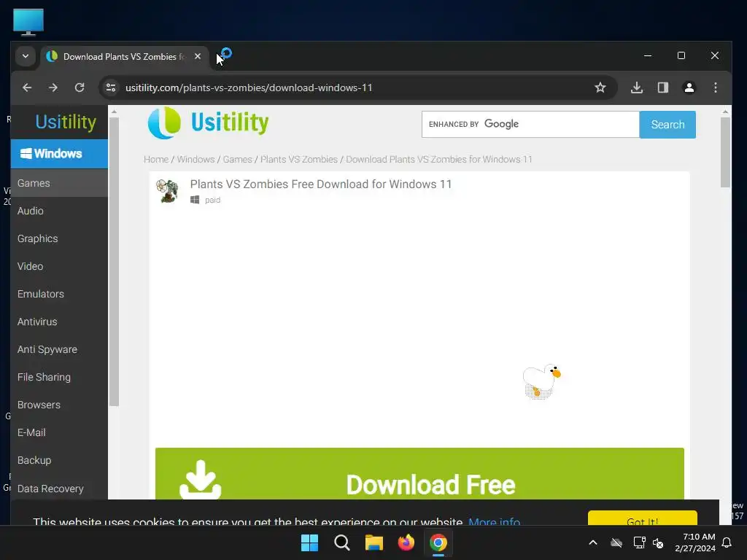Follow the Games breadcrumb link
Image resolution: width=747 pixels, height=560 pixels.
point(237,160)
